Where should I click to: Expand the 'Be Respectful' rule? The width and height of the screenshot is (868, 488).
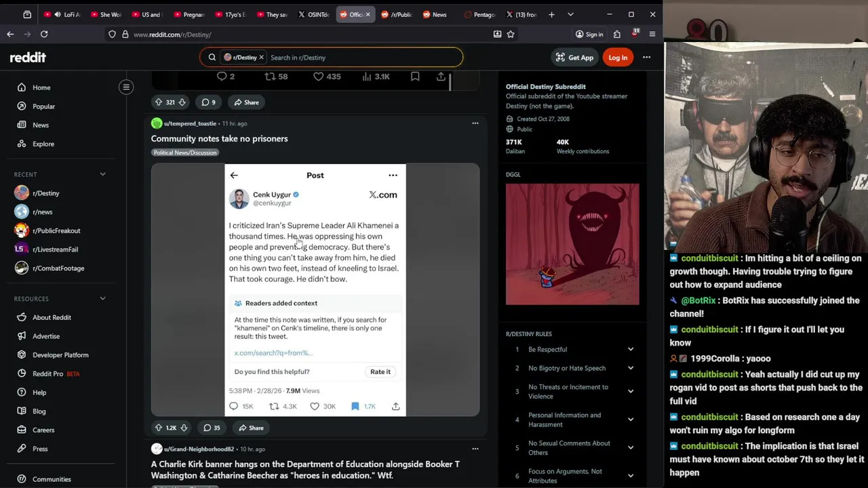pyautogui.click(x=631, y=350)
